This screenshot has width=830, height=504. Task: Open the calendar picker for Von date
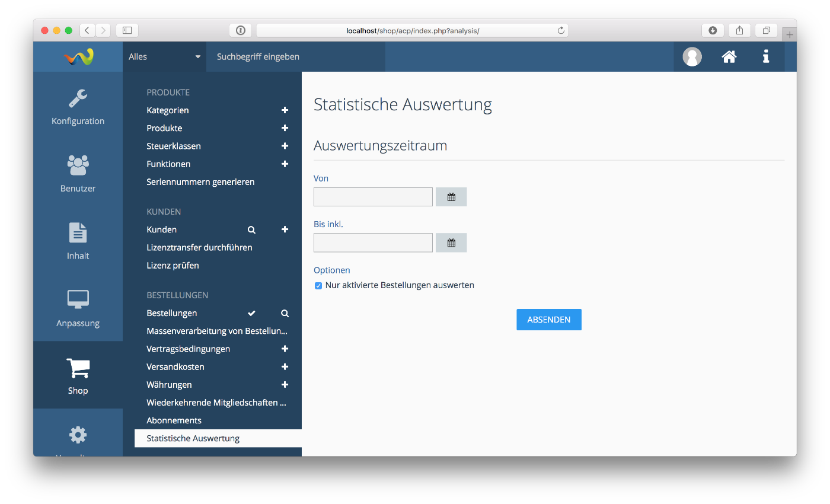coord(451,197)
